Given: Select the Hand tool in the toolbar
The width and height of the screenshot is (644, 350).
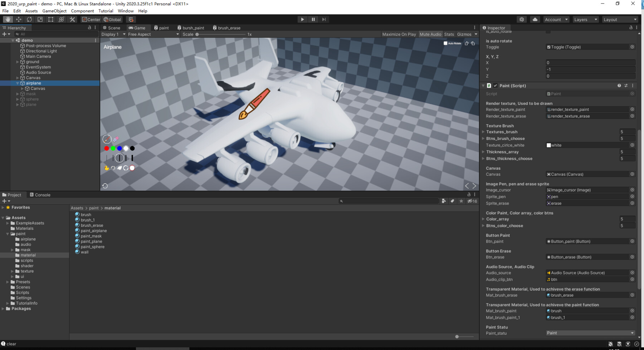Looking at the screenshot, I should click(x=8, y=19).
